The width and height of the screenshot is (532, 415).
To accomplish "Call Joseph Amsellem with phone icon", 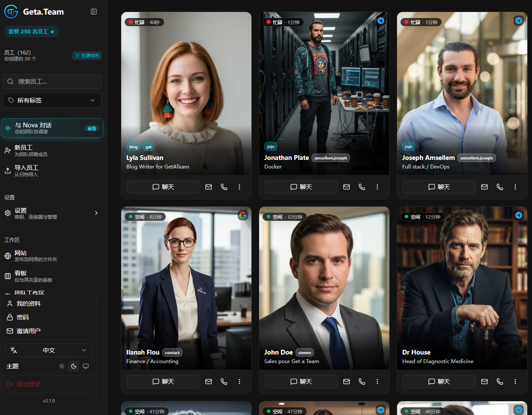I will click(x=500, y=187).
